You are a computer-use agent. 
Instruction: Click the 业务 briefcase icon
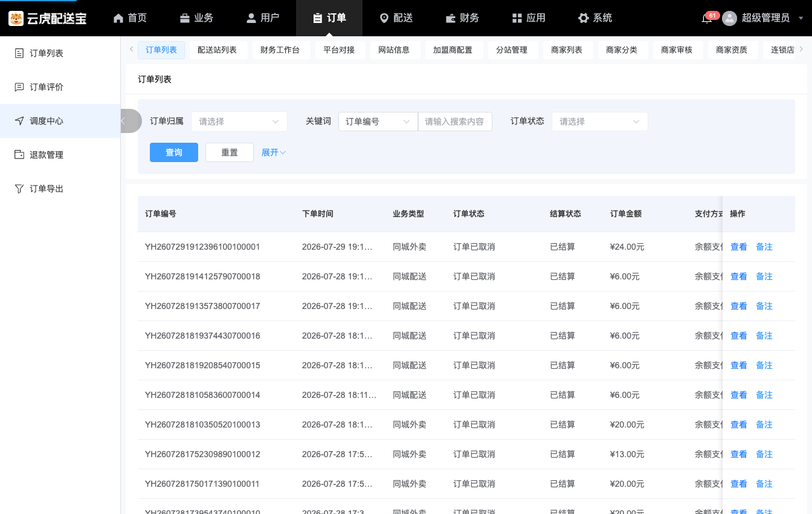click(x=185, y=18)
